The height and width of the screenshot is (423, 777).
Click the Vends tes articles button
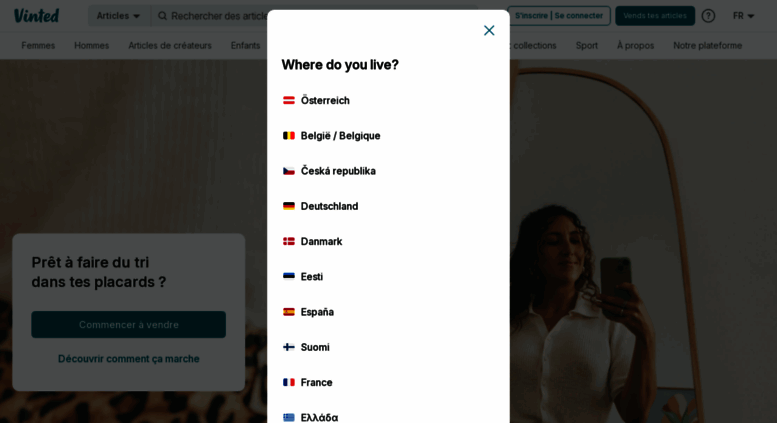(x=655, y=16)
